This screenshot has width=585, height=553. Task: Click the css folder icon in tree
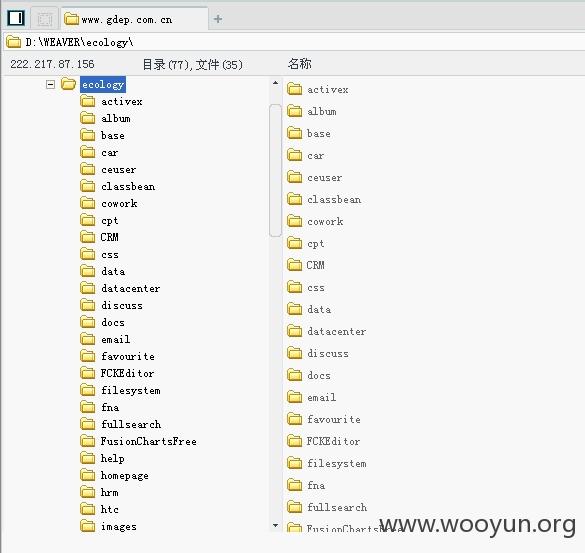88,254
